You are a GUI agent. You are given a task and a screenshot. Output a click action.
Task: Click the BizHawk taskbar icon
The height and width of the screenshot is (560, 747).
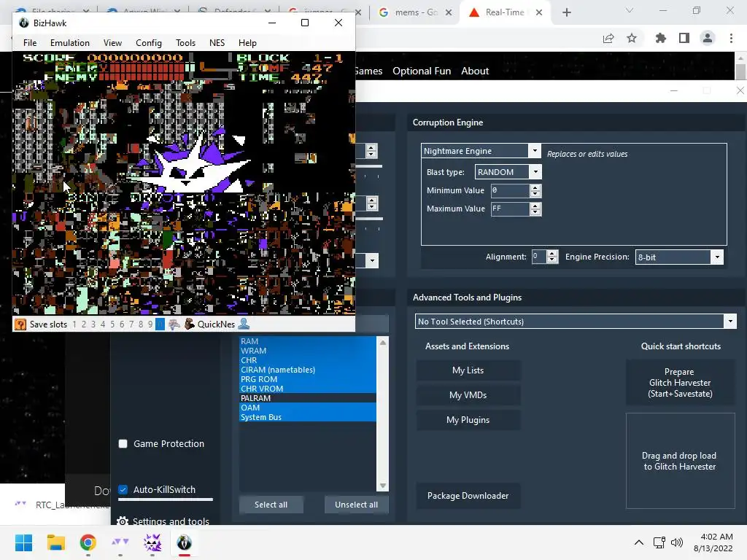[x=185, y=542]
